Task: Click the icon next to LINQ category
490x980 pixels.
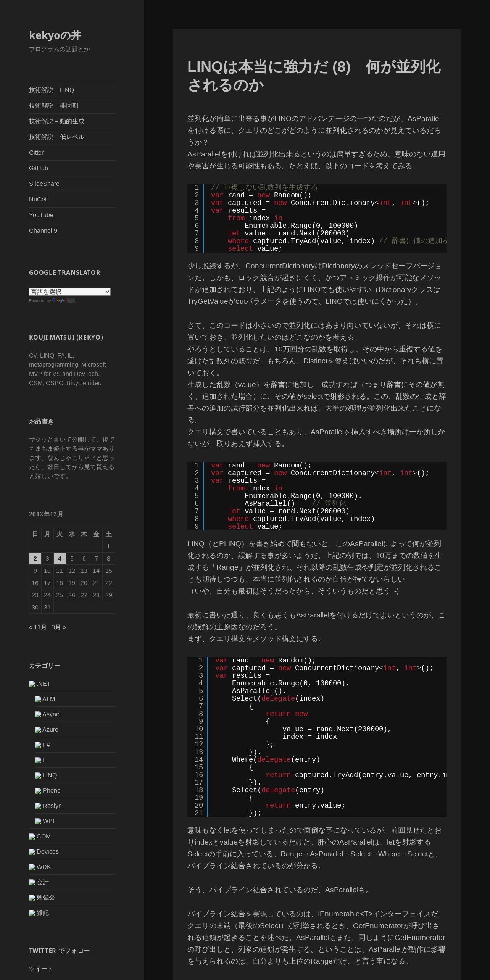Action: click(38, 775)
